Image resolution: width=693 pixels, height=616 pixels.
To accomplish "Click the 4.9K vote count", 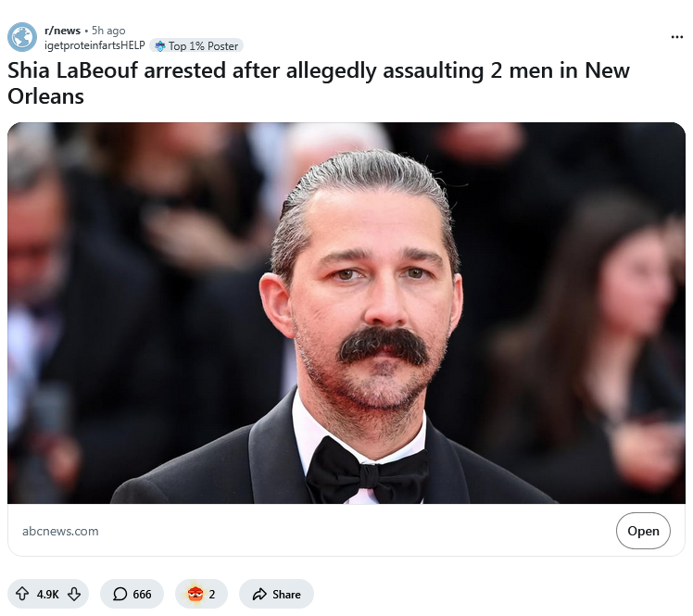I will (48, 595).
